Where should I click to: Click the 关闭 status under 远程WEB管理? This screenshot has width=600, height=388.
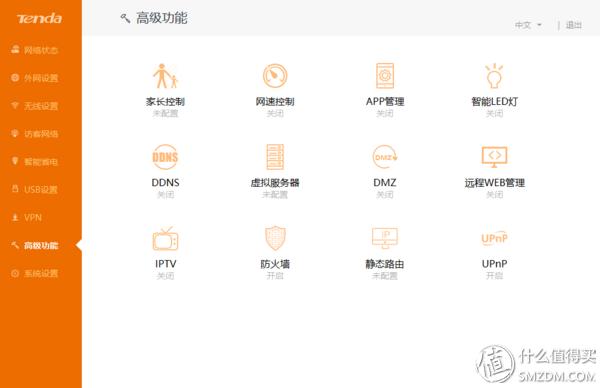[494, 194]
